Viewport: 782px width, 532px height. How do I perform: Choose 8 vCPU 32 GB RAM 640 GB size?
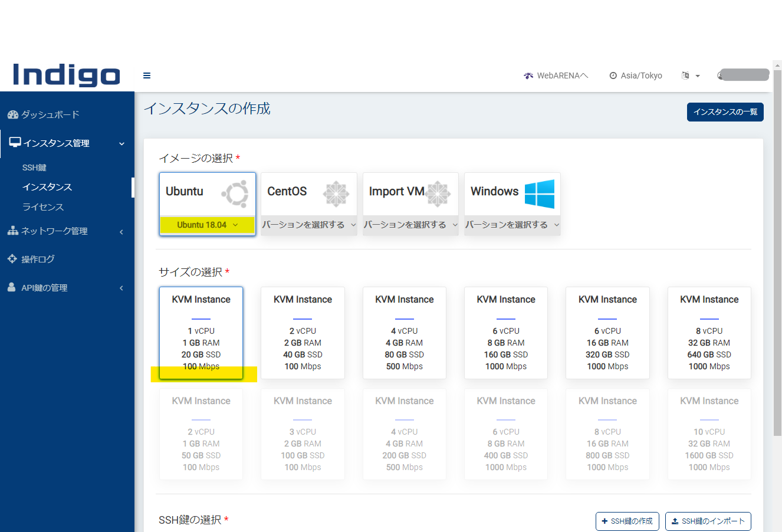point(709,333)
